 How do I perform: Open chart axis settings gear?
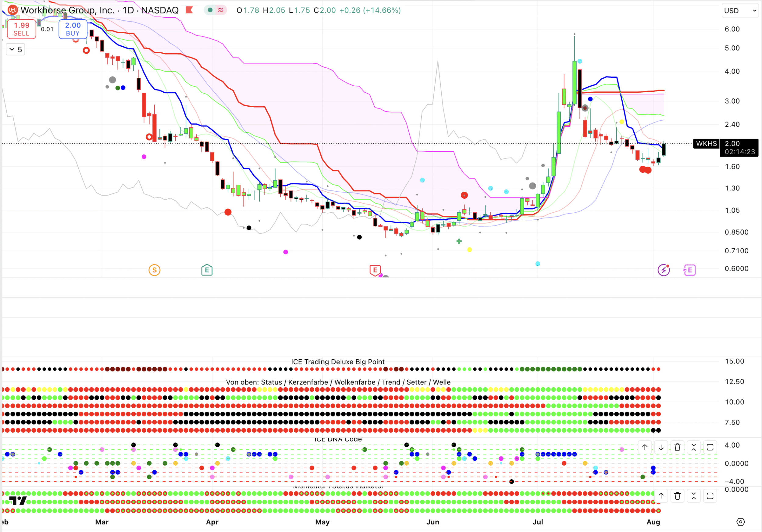click(x=740, y=522)
